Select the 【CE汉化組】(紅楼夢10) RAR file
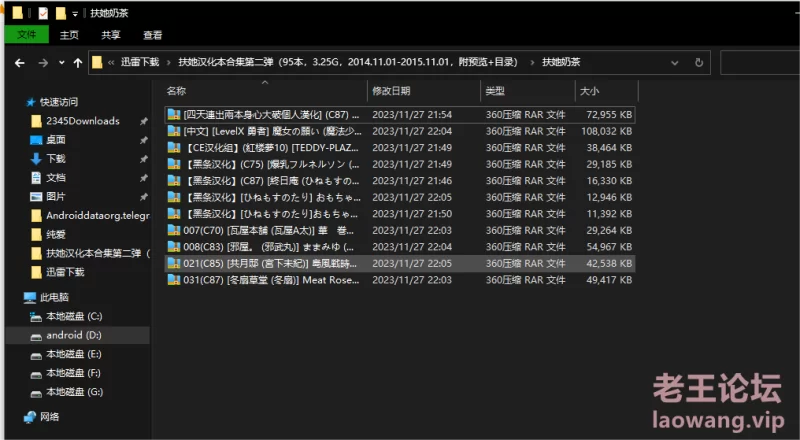 (401, 148)
